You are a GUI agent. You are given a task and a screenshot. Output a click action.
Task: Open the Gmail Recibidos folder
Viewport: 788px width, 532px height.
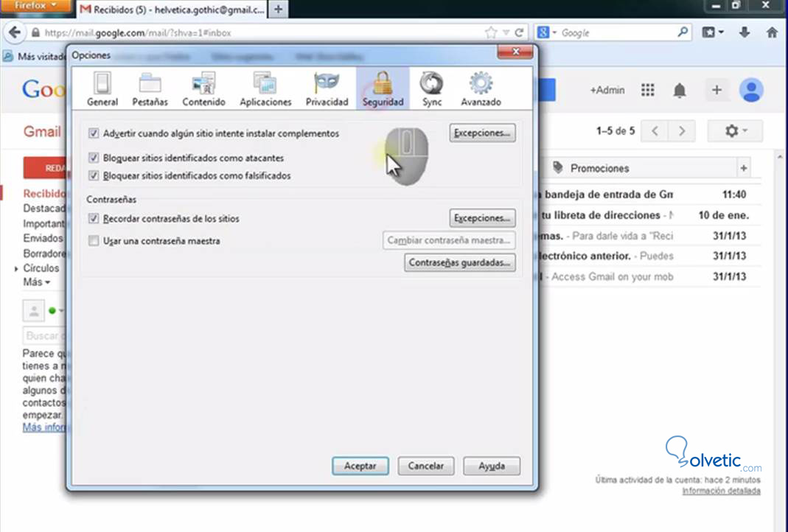[x=45, y=193]
